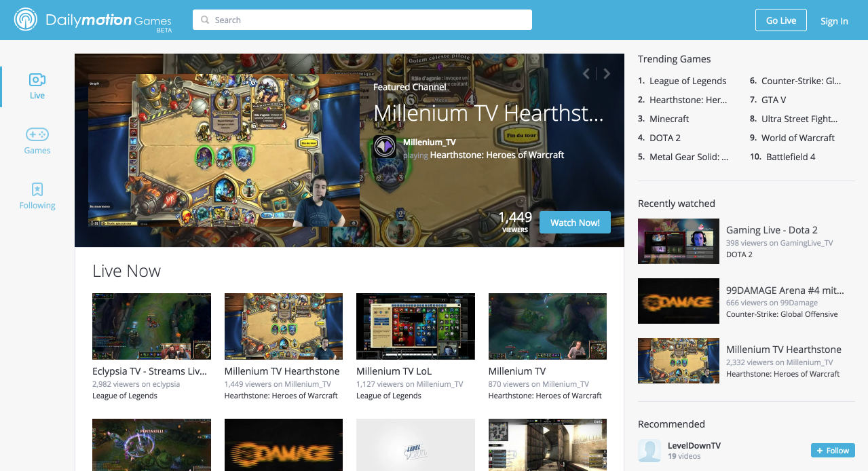Click Gaming Live - Dota 2 title
The image size is (868, 471).
(x=772, y=230)
